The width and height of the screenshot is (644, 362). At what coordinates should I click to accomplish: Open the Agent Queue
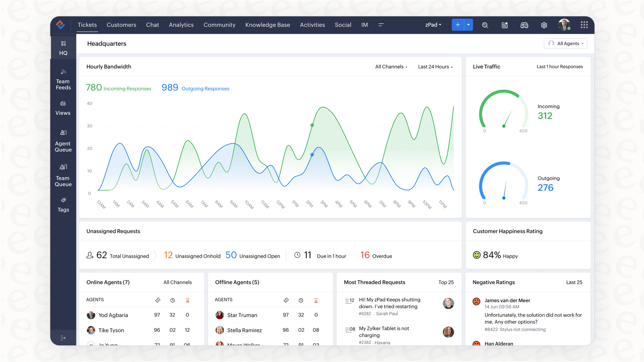point(63,140)
